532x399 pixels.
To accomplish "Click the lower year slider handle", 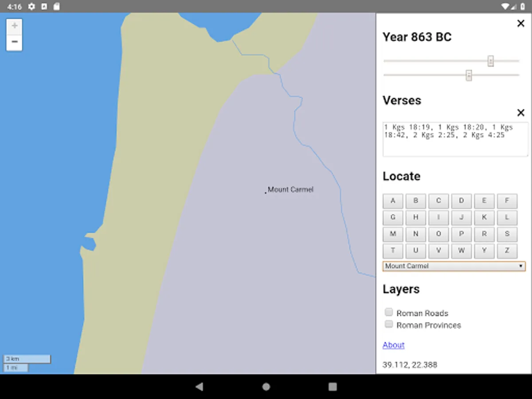I will (x=469, y=75).
